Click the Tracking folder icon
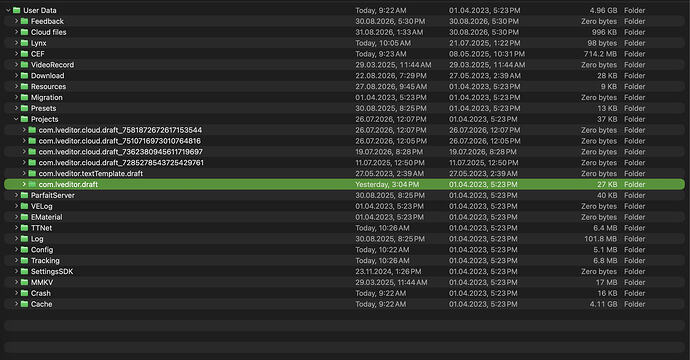The image size is (690, 360). [25, 261]
